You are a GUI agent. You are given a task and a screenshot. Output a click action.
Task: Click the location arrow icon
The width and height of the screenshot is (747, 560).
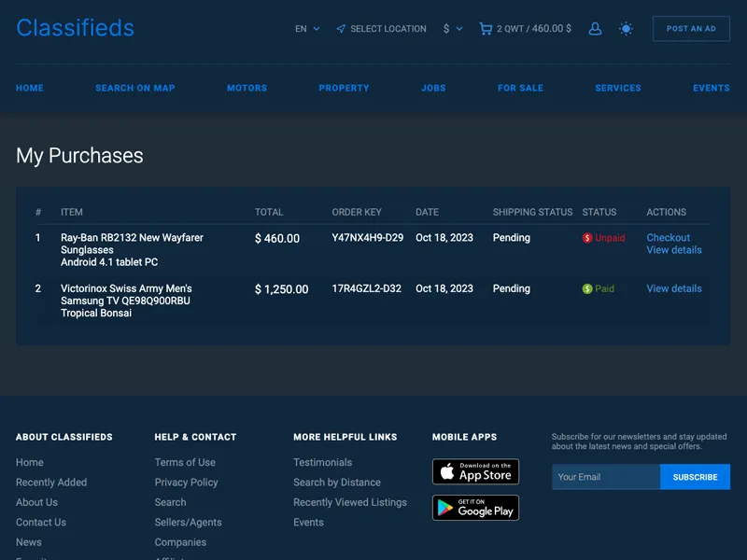pos(341,29)
